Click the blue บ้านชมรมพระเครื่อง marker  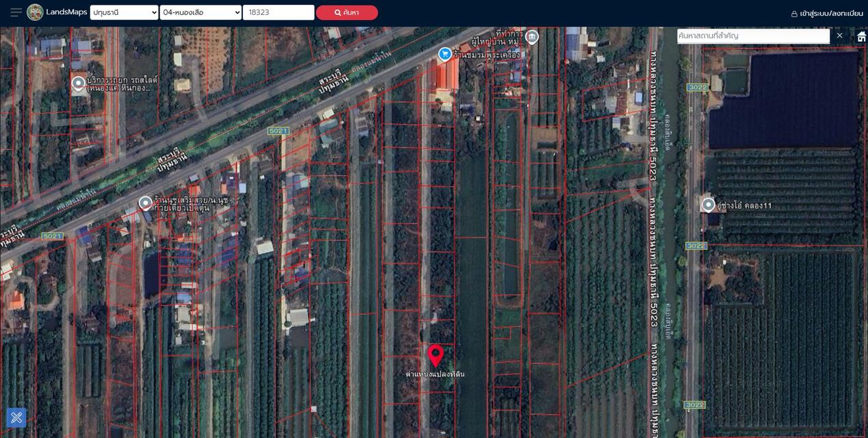tap(445, 53)
